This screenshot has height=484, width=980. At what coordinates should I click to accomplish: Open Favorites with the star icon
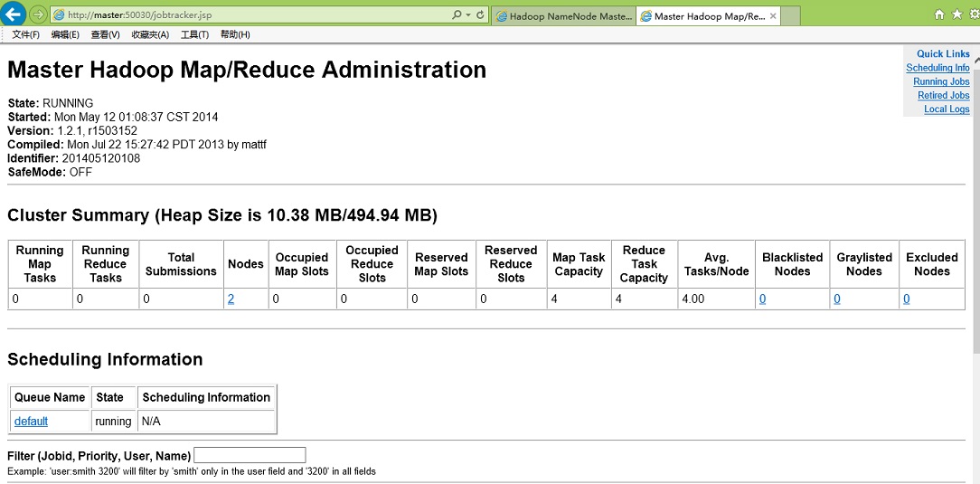[956, 14]
